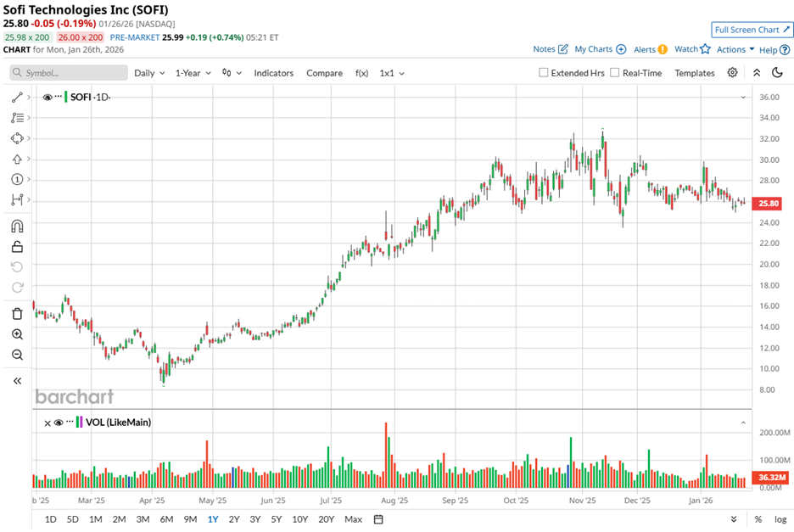The height and width of the screenshot is (532, 794).
Task: Select the numbered label tool
Action: pyautogui.click(x=17, y=179)
